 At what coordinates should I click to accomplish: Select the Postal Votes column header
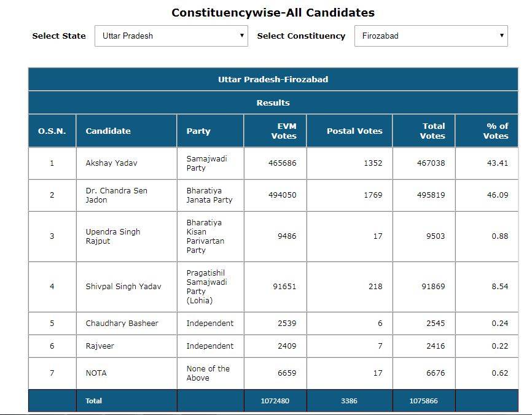pos(354,131)
